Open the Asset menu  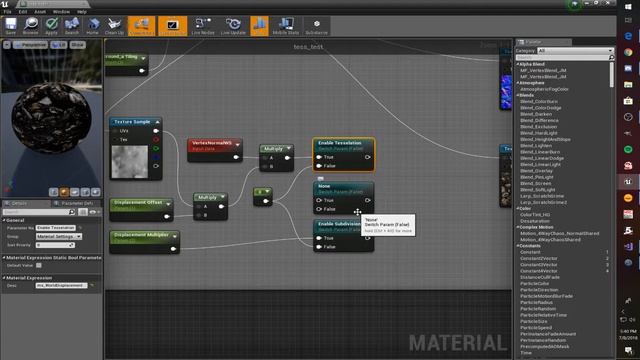point(40,12)
